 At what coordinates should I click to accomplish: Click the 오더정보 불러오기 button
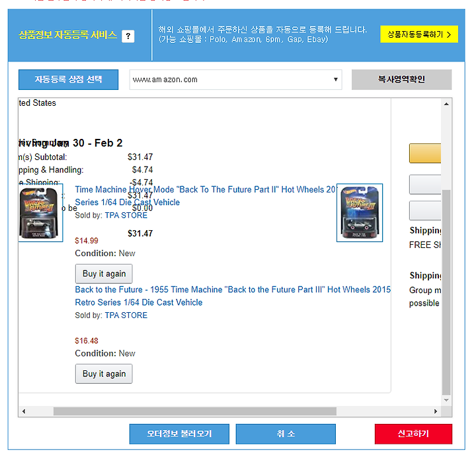click(179, 434)
